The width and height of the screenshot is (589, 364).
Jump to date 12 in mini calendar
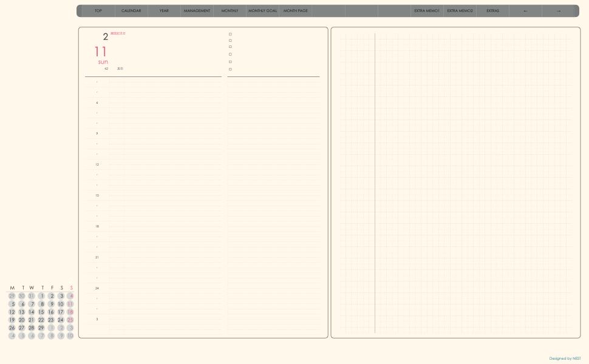[x=12, y=312]
